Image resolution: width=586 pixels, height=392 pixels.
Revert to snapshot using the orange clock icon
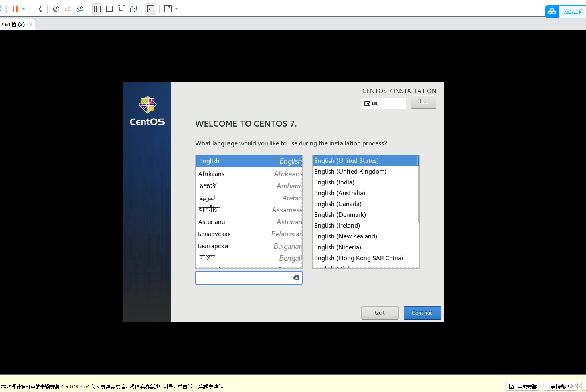pos(68,9)
